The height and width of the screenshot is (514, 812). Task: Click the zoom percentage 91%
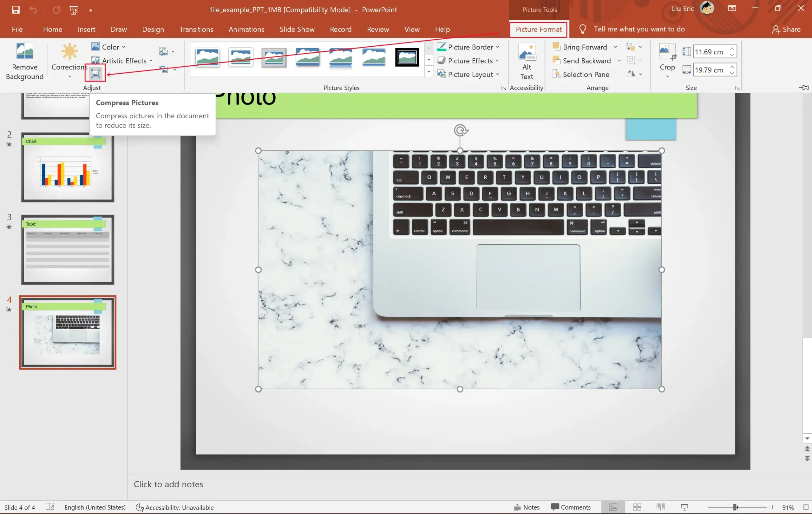pyautogui.click(x=788, y=507)
